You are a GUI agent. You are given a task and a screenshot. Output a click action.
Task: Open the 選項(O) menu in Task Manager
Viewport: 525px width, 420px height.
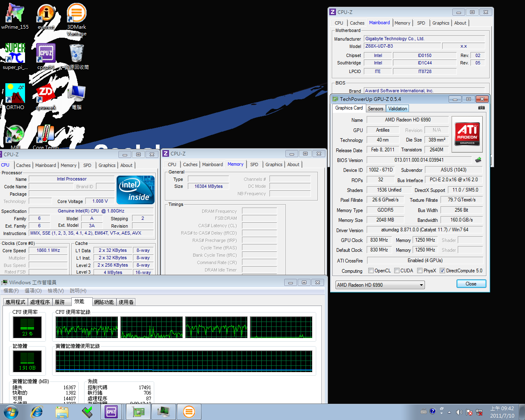tap(33, 291)
